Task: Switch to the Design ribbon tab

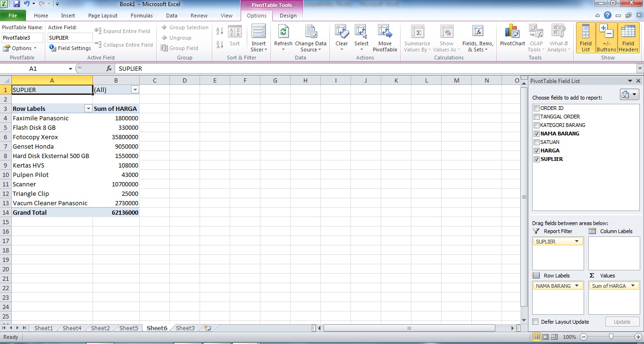Action: click(x=288, y=16)
